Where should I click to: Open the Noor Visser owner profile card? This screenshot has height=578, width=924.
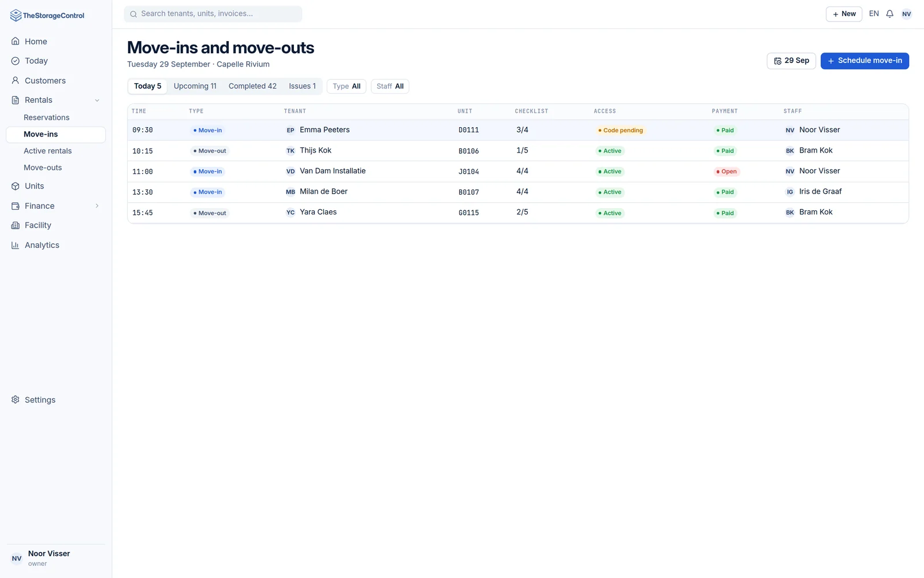[x=55, y=558]
